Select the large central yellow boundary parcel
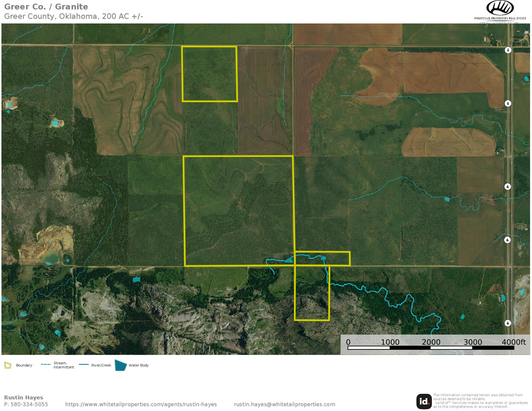The width and height of the screenshot is (532, 411). click(x=238, y=211)
